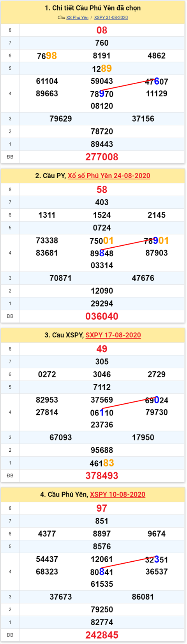Click the number 08120
The image size is (187, 644).
[102, 106]
